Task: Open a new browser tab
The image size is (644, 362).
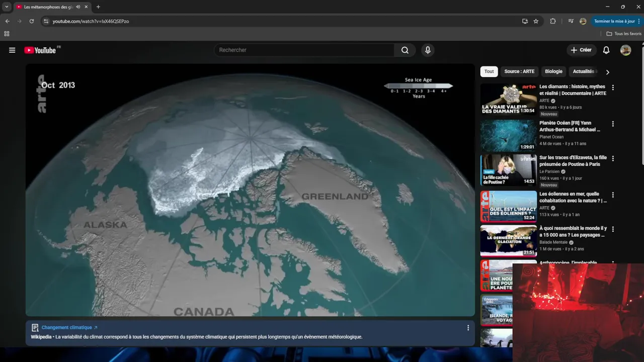Action: (98, 7)
